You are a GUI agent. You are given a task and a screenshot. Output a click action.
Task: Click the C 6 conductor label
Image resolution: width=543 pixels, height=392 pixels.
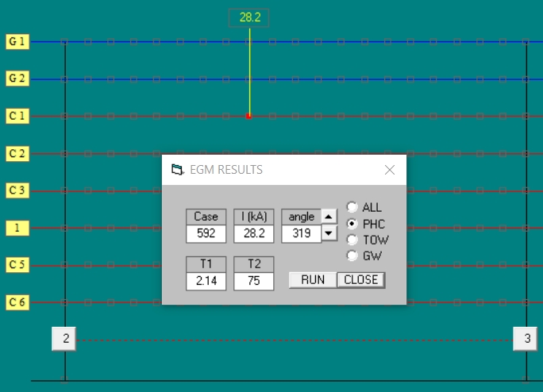point(17,302)
